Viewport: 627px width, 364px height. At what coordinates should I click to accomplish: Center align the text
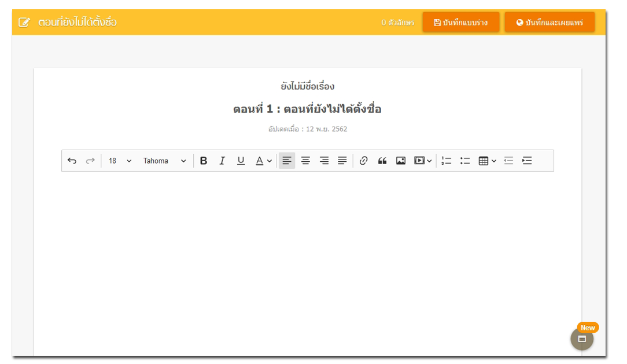(305, 161)
